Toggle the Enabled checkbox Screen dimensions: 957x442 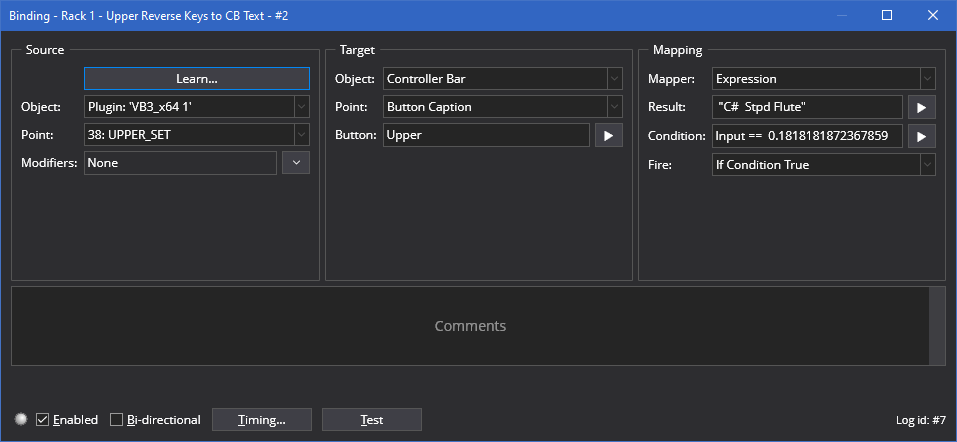tap(43, 420)
